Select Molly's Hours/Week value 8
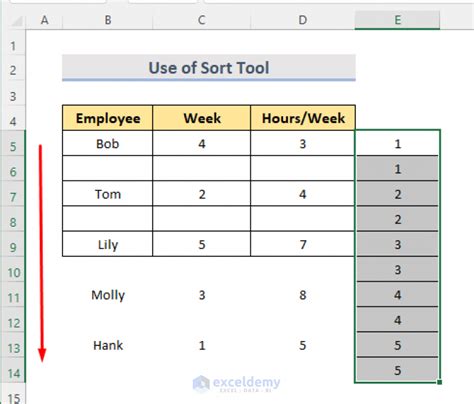This screenshot has width=474, height=404. pyautogui.click(x=303, y=295)
